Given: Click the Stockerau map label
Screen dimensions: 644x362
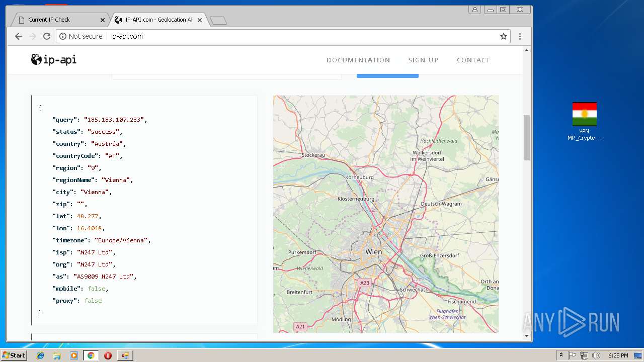Looking at the screenshot, I should coord(313,155).
